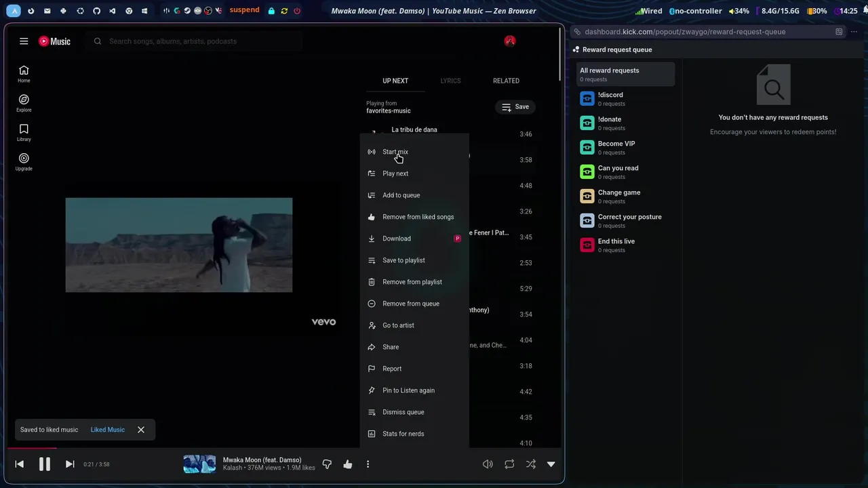Open the mail icon in top bar

47,11
